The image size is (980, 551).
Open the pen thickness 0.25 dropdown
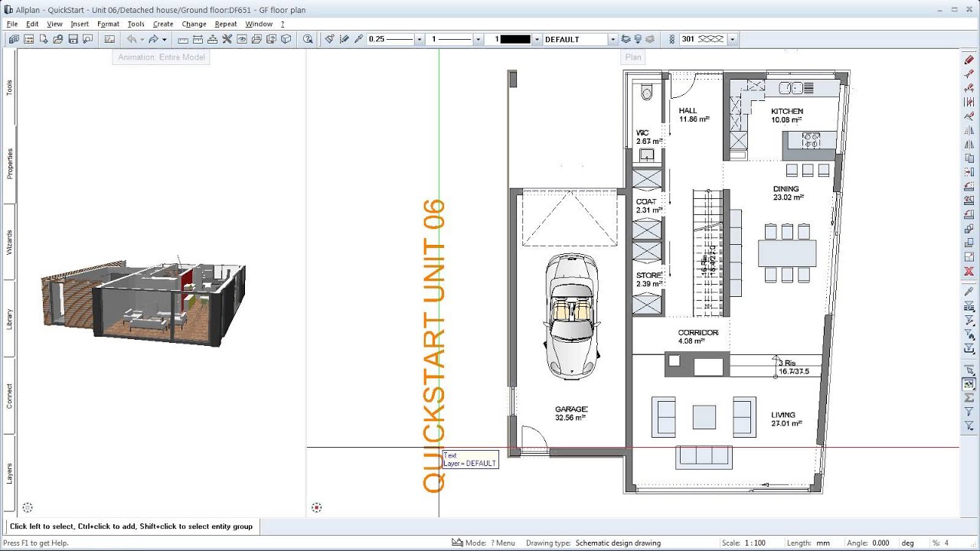(419, 39)
